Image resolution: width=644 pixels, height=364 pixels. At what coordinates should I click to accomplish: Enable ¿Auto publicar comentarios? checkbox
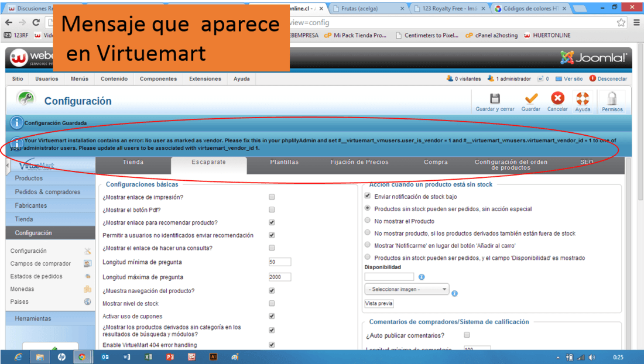(x=467, y=335)
